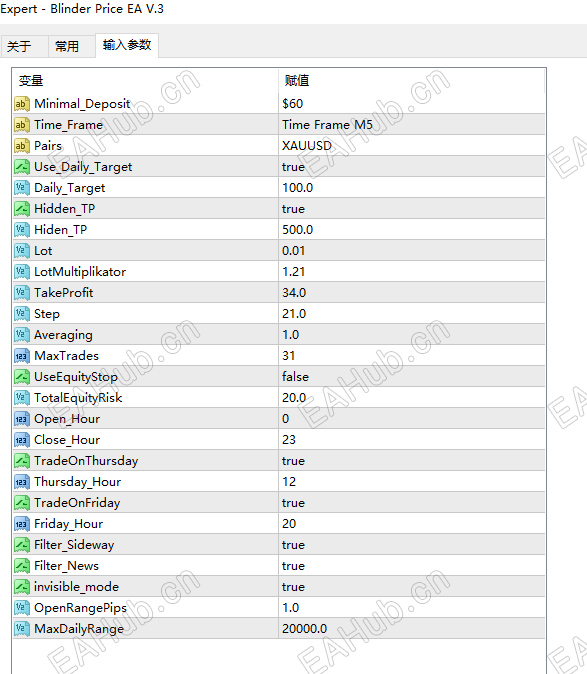Click the Filter_Sideway boolean icon
The width and height of the screenshot is (587, 674).
tap(21, 545)
